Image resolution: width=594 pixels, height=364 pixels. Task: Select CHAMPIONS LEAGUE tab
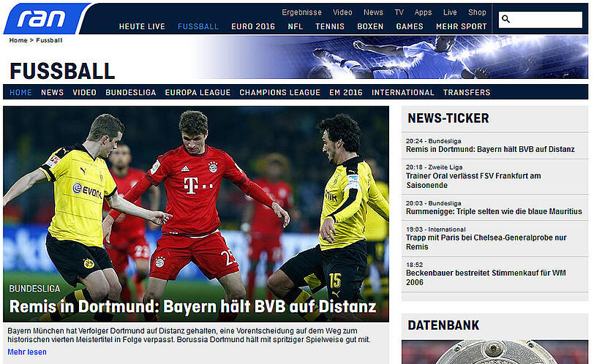[x=279, y=92]
